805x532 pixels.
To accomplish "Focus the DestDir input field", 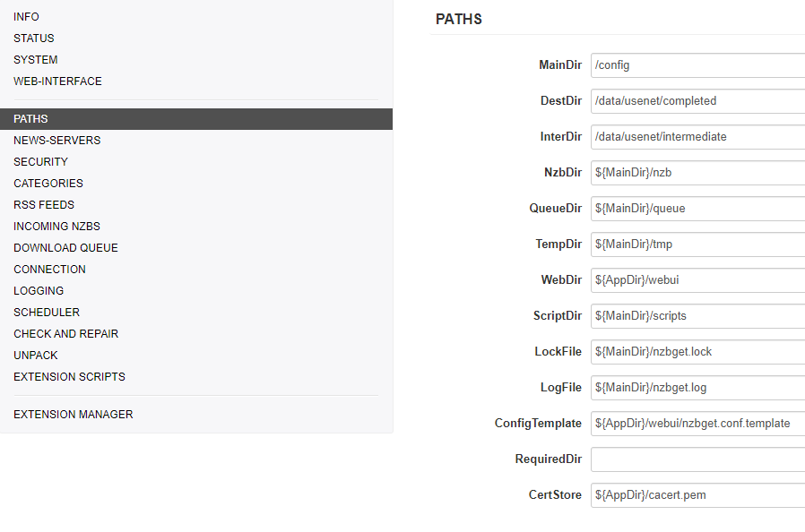I will [x=697, y=101].
